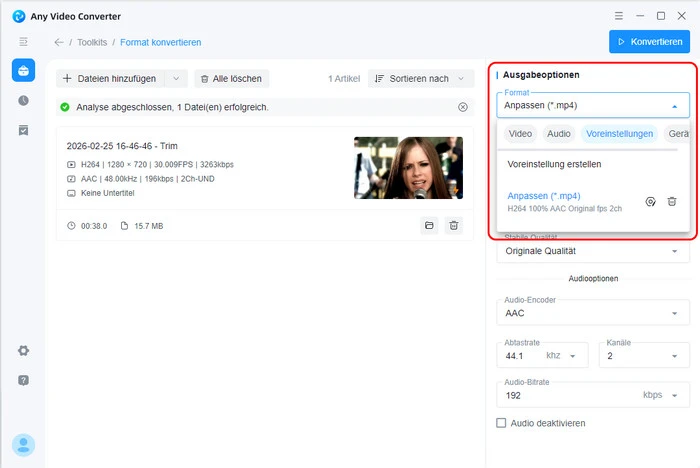Enable the Audio deaktivieren checkbox
Image resolution: width=700 pixels, height=468 pixels.
tap(502, 423)
